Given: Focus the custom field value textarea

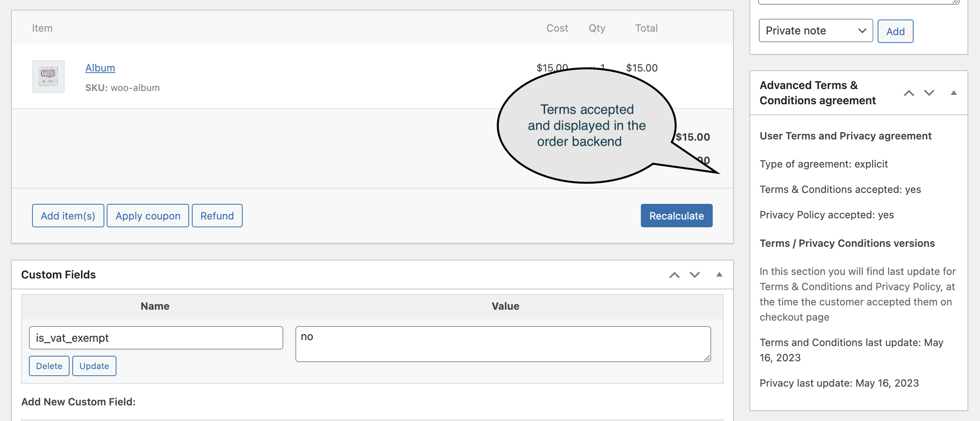Looking at the screenshot, I should point(503,344).
